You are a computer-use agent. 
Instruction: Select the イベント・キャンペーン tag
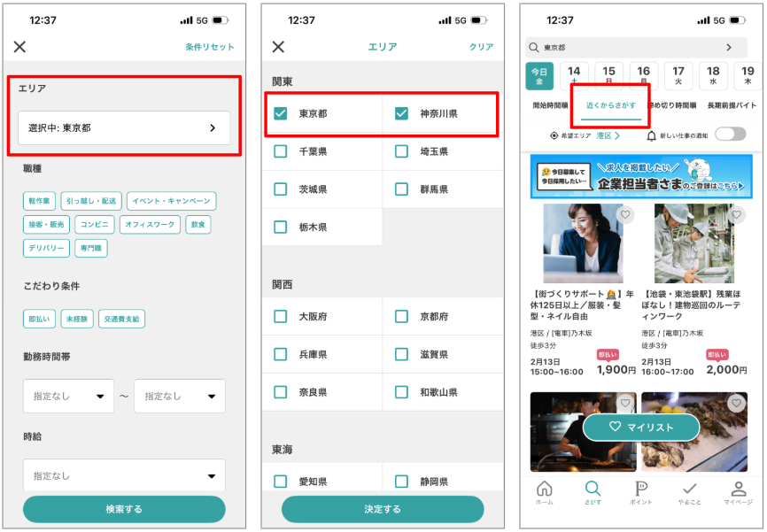click(x=171, y=201)
